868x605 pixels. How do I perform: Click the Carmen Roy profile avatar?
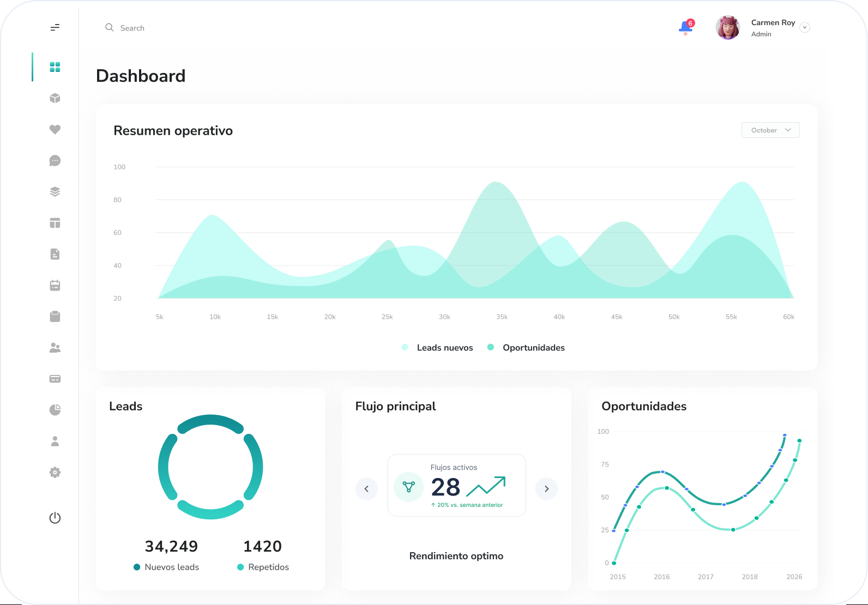pyautogui.click(x=728, y=27)
